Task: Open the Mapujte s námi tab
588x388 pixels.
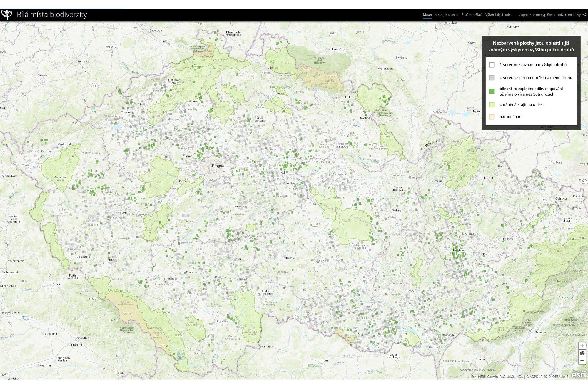Action: (446, 15)
